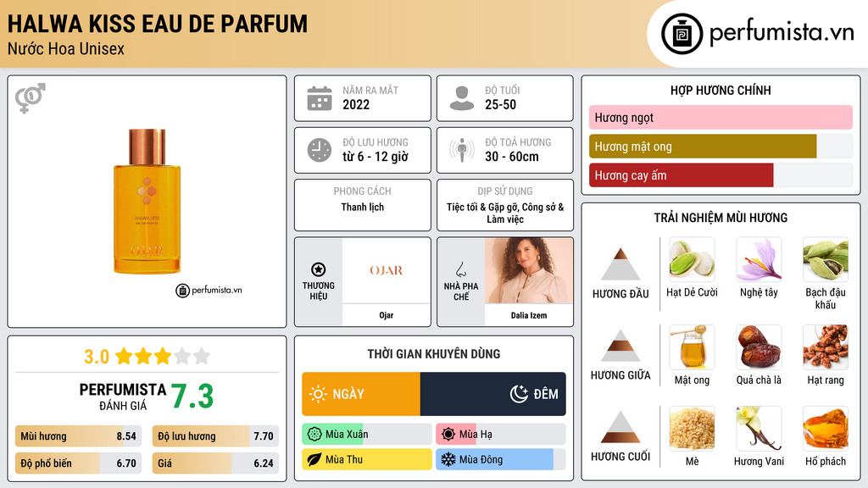This screenshot has height=488, width=868.
Task: Click the first gold rating star
Action: click(x=124, y=356)
